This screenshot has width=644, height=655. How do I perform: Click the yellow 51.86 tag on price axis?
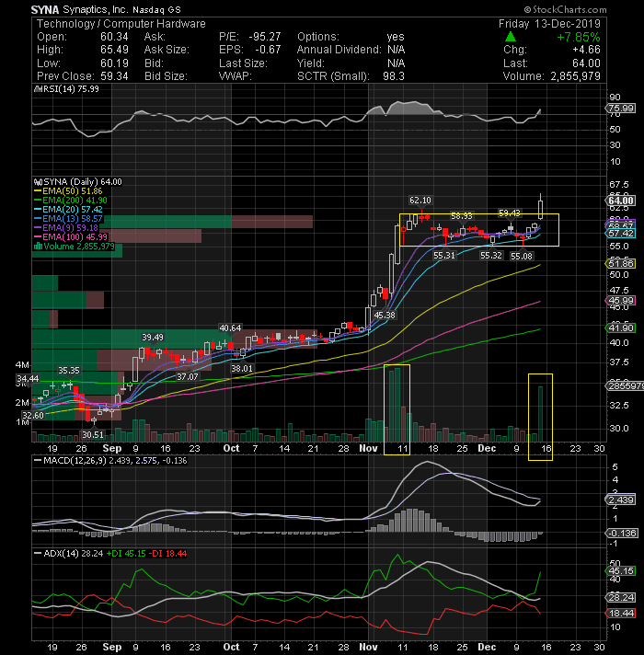pyautogui.click(x=621, y=264)
